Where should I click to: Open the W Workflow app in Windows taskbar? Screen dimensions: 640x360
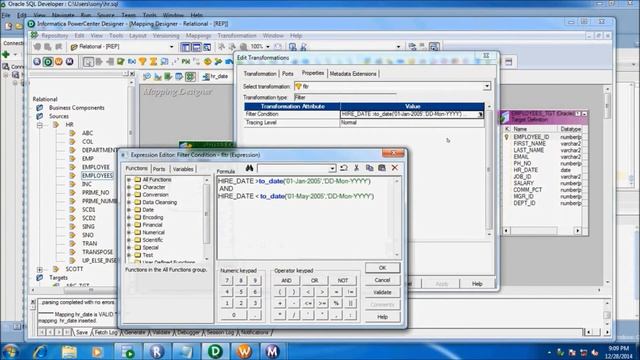click(244, 351)
